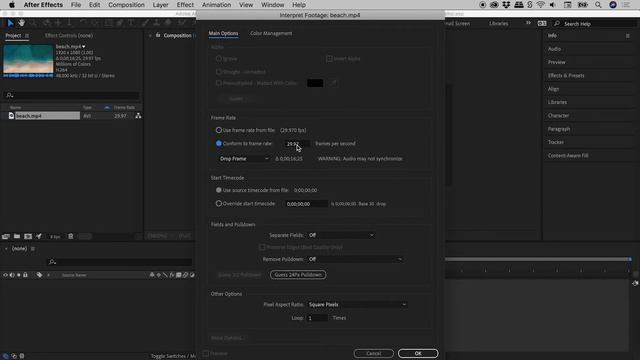
Task: Click the beach.mp4 file icon in Project
Action: tap(11, 116)
